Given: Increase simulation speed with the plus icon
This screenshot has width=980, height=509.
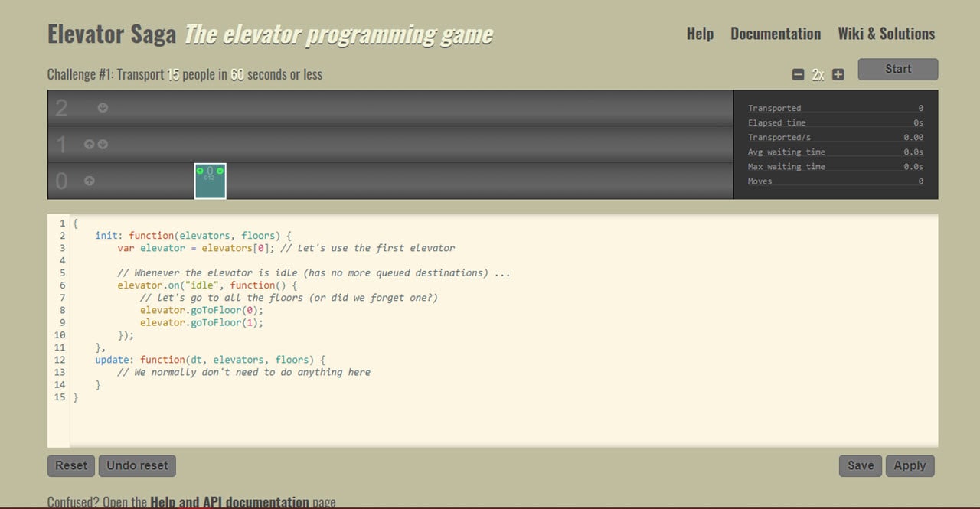Looking at the screenshot, I should click(x=838, y=75).
